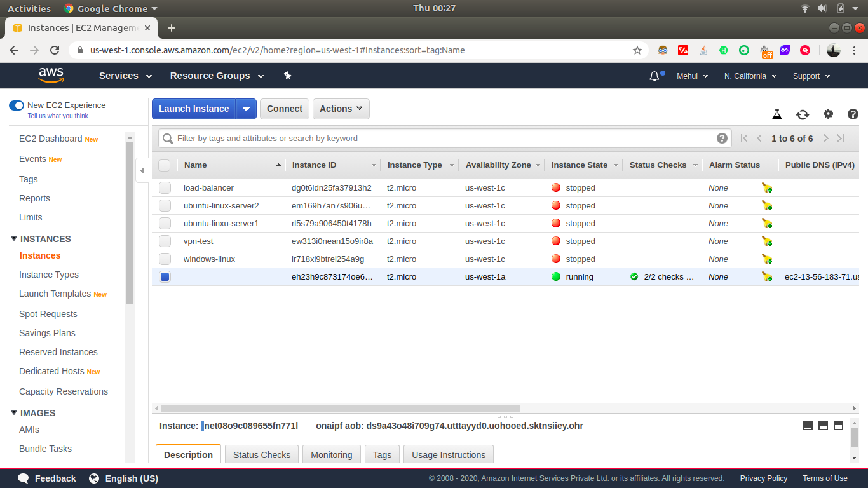Screen dimensions: 868x488
Task: Open the Actions dropdown
Action: pyautogui.click(x=341, y=109)
